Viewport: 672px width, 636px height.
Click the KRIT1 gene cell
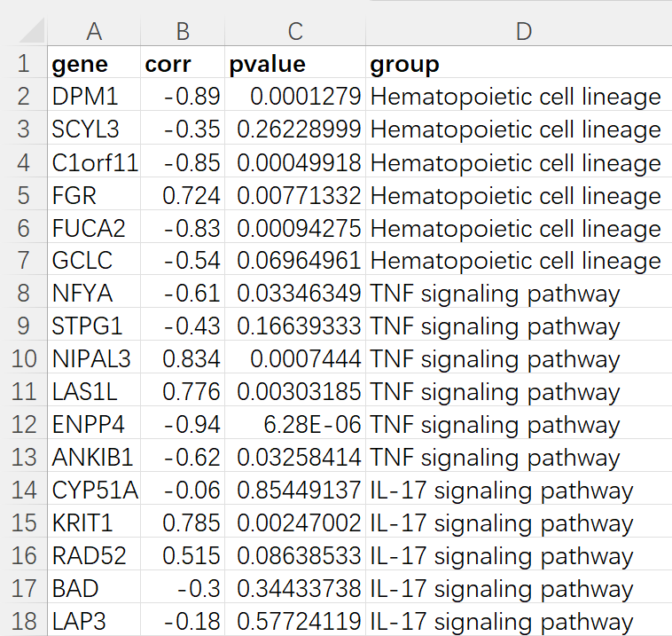94,523
